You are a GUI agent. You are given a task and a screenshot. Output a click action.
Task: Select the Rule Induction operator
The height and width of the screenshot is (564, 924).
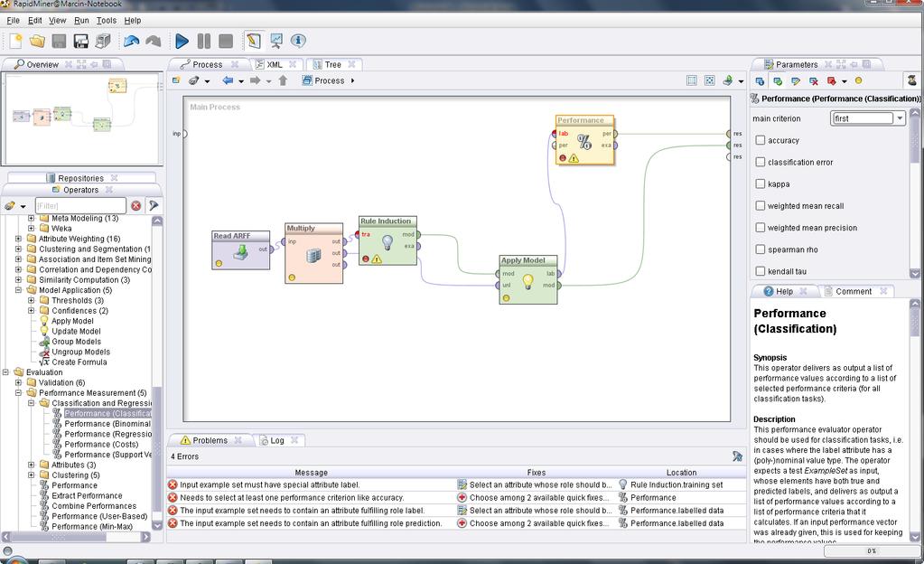tap(387, 240)
